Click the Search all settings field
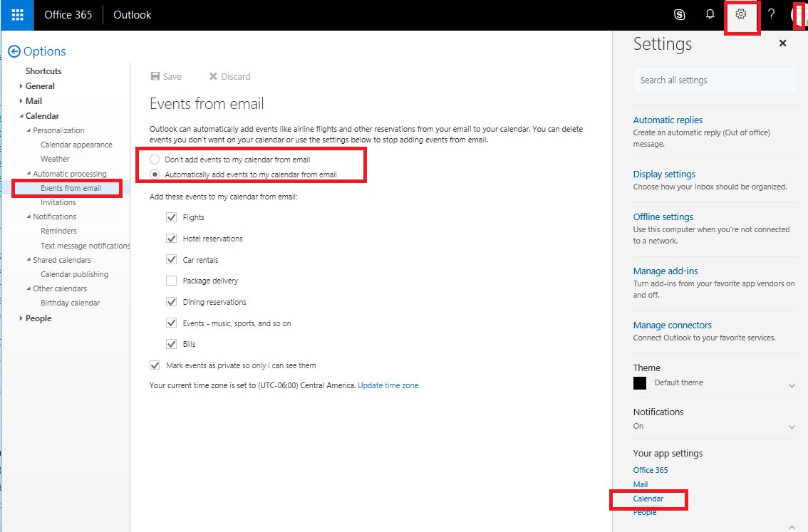 715,80
